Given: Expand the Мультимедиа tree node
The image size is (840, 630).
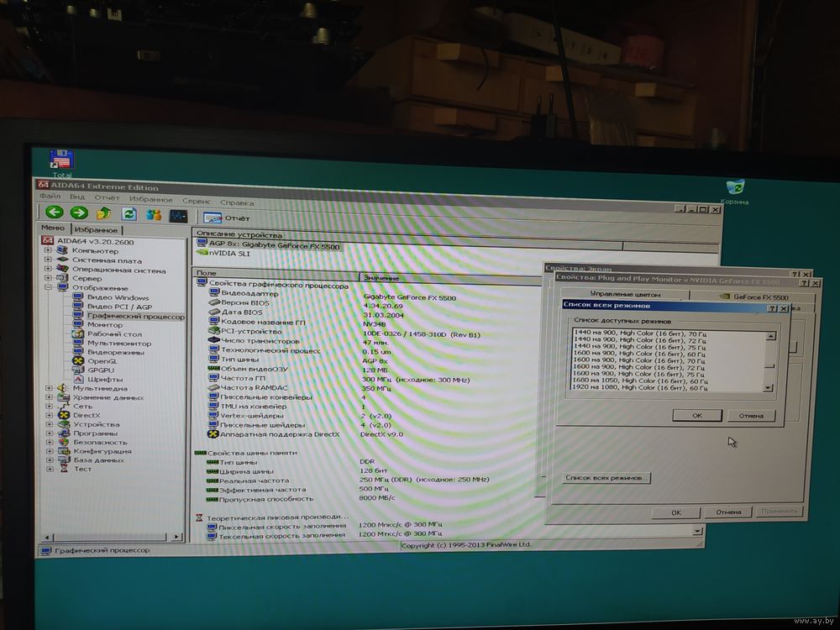Looking at the screenshot, I should (49, 388).
